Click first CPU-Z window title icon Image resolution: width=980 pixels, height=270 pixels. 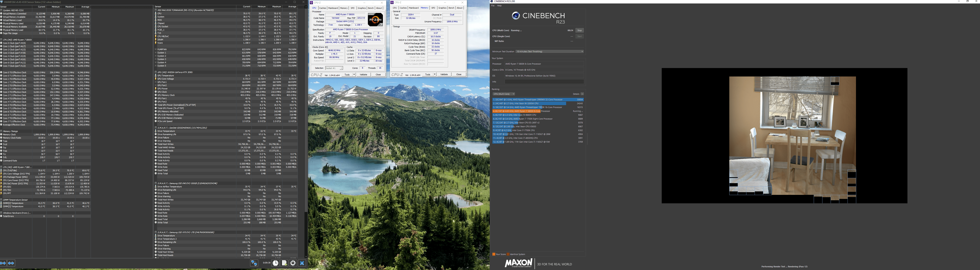click(x=312, y=3)
